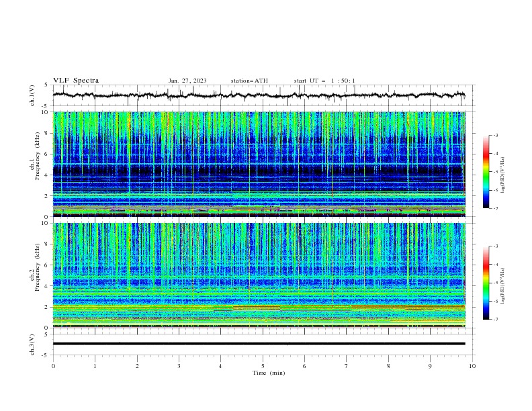This screenshot has height=411, width=532.
Task: Click inside the ch.2 spectrogram panel
Action: 259,275
